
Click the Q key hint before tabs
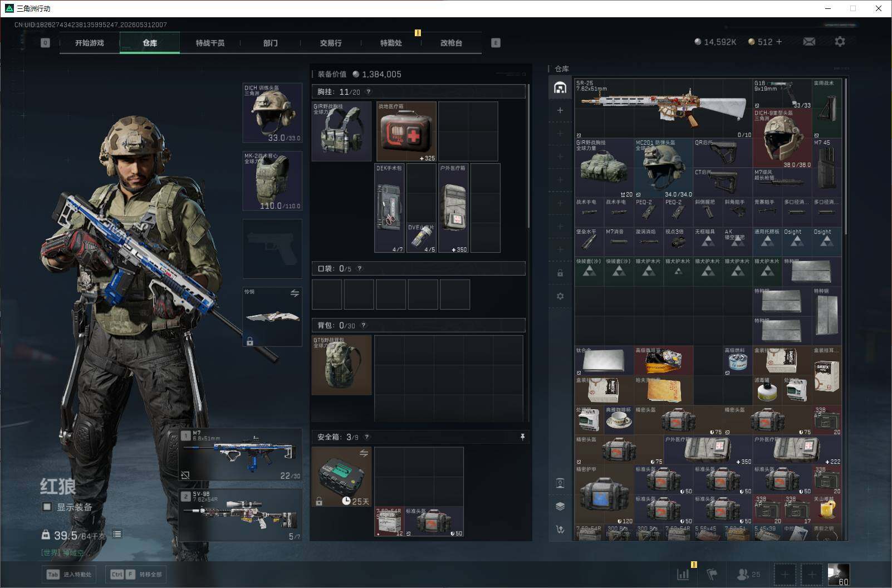pyautogui.click(x=45, y=43)
